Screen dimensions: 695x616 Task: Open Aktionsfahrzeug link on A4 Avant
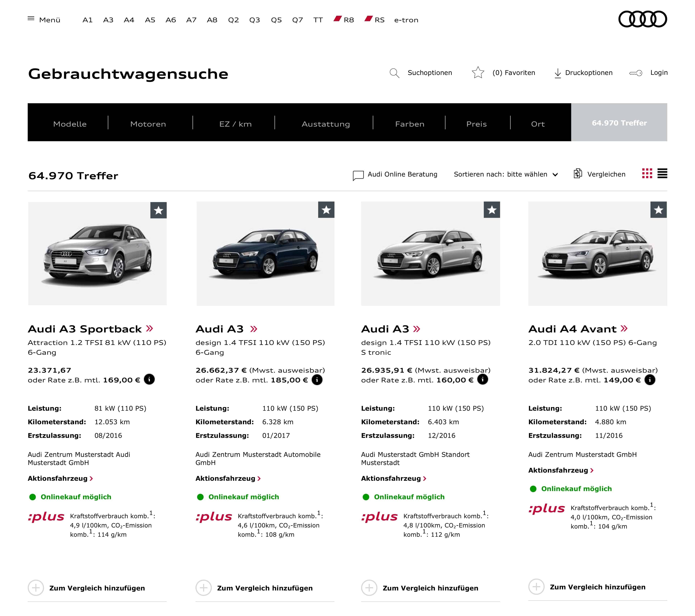pyautogui.click(x=561, y=470)
